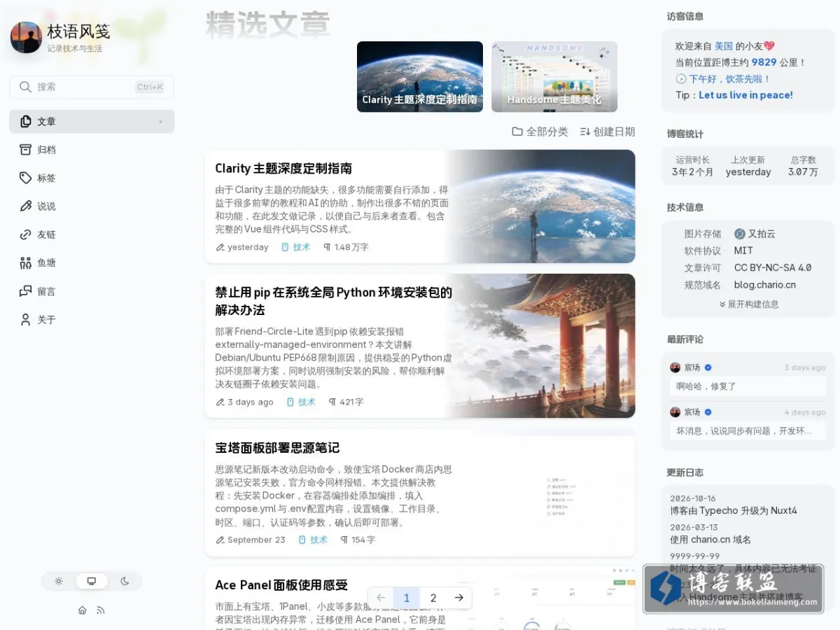Go to next page arrow
This screenshot has width=840, height=630.
[x=459, y=598]
